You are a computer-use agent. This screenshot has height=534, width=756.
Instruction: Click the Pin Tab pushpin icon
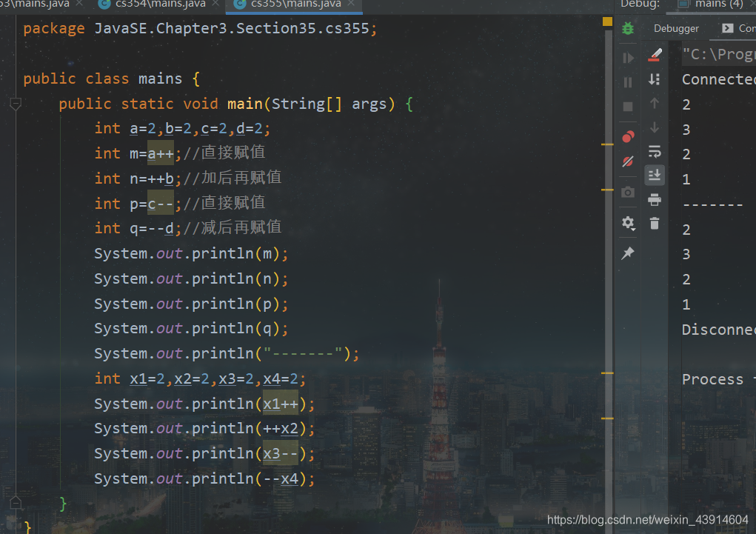[628, 253]
